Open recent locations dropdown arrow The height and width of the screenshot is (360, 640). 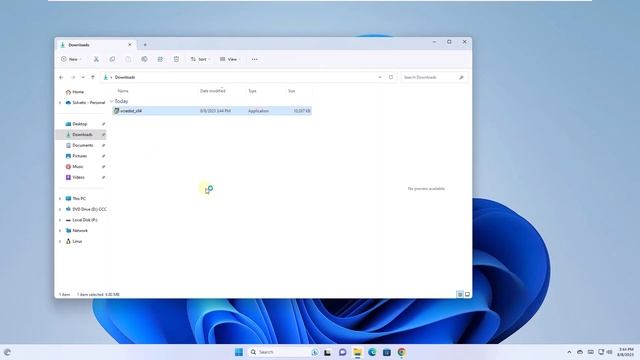tap(83, 77)
